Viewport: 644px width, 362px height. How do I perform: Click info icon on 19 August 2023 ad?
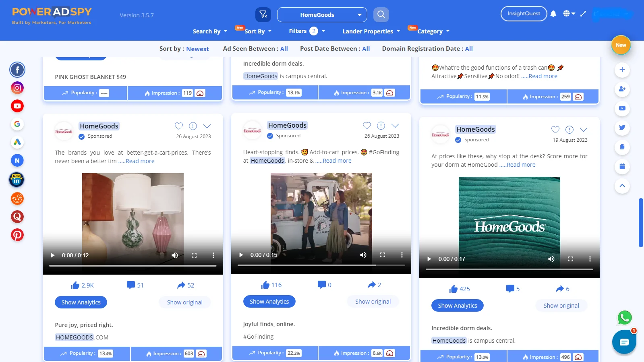[569, 130]
